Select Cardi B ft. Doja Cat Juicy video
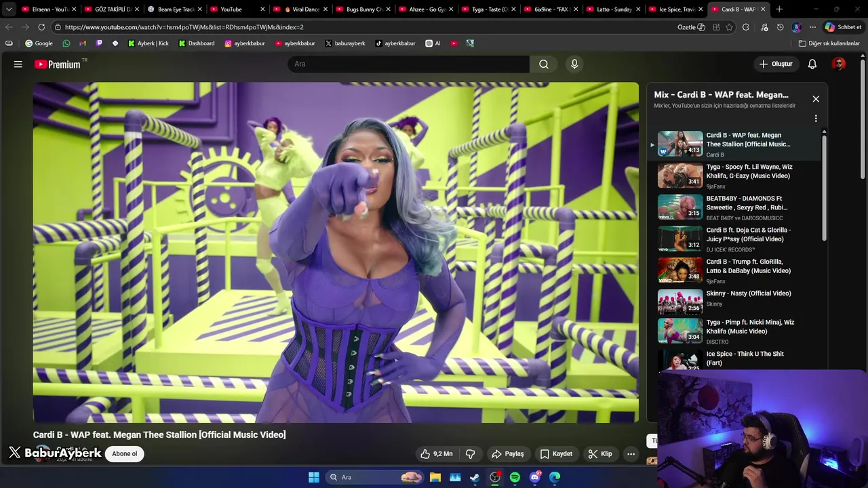 click(739, 239)
